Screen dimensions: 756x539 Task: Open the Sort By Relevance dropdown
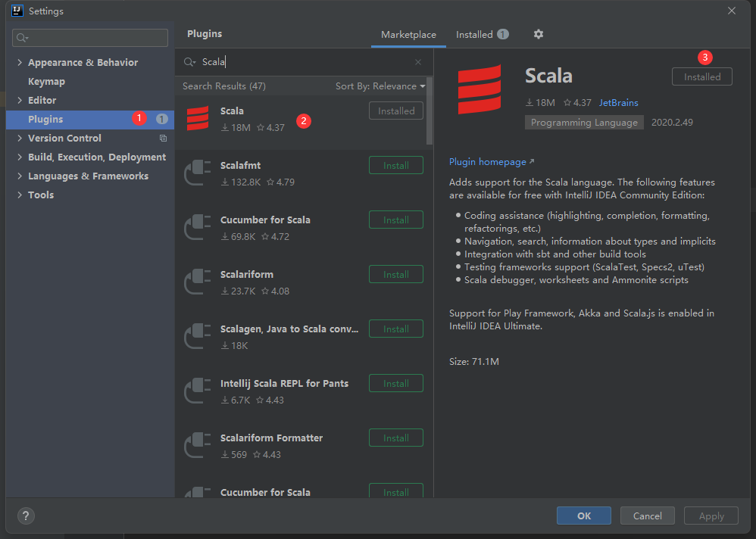click(x=380, y=86)
